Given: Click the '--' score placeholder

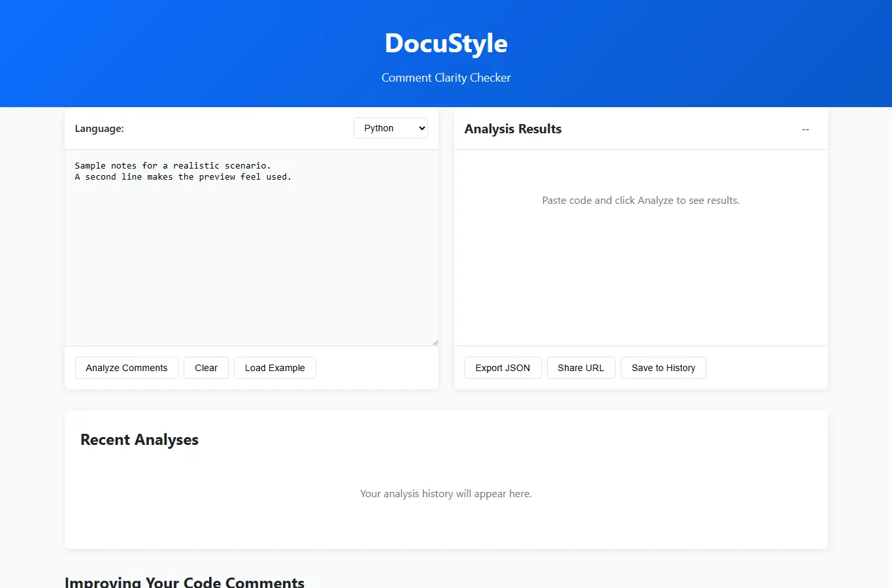Looking at the screenshot, I should tap(806, 129).
